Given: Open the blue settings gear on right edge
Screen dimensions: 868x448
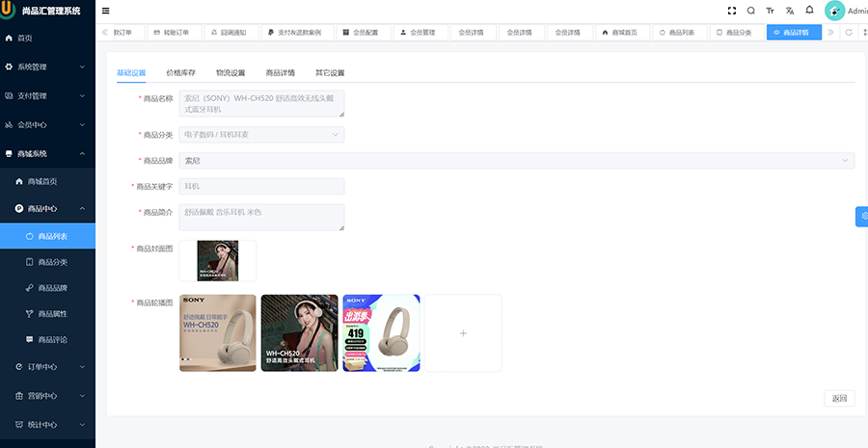Looking at the screenshot, I should point(862,216).
